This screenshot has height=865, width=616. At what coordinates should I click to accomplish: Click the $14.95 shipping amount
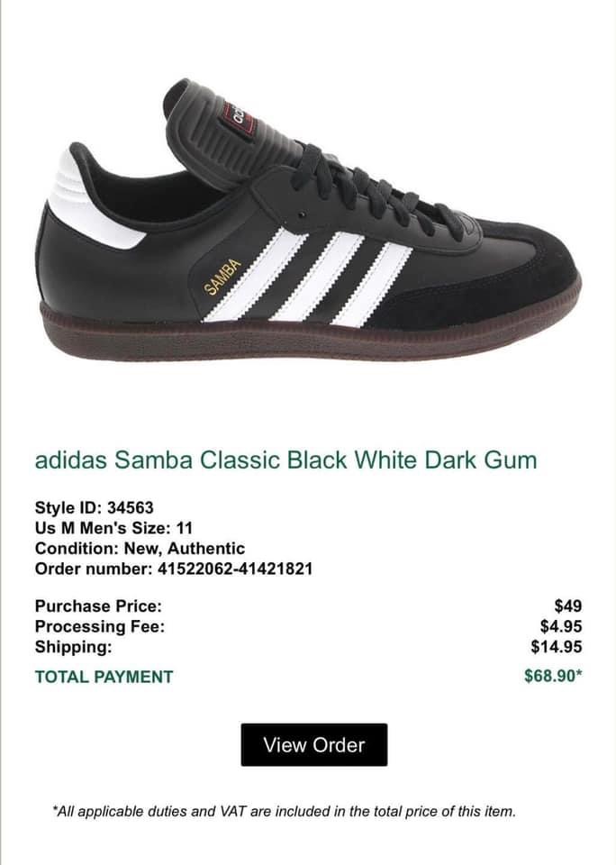557,647
